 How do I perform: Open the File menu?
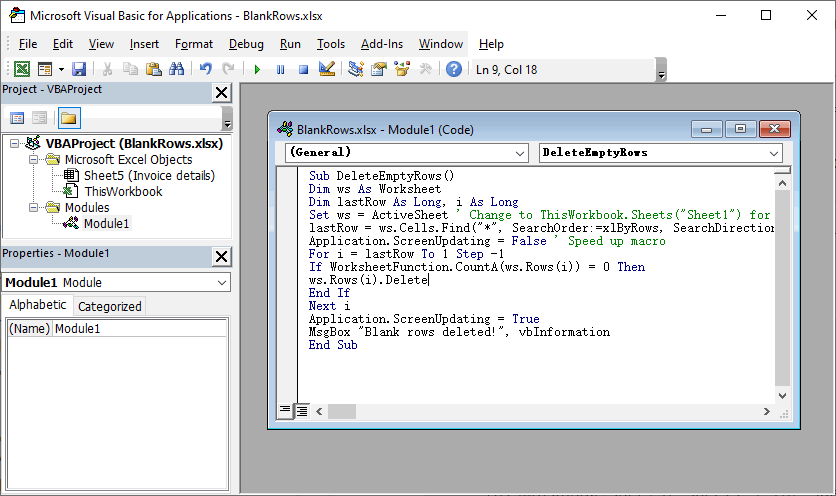(28, 44)
